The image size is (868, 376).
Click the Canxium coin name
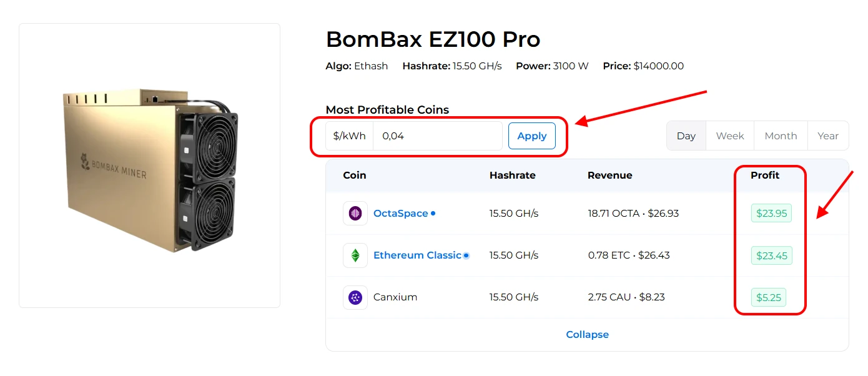395,297
